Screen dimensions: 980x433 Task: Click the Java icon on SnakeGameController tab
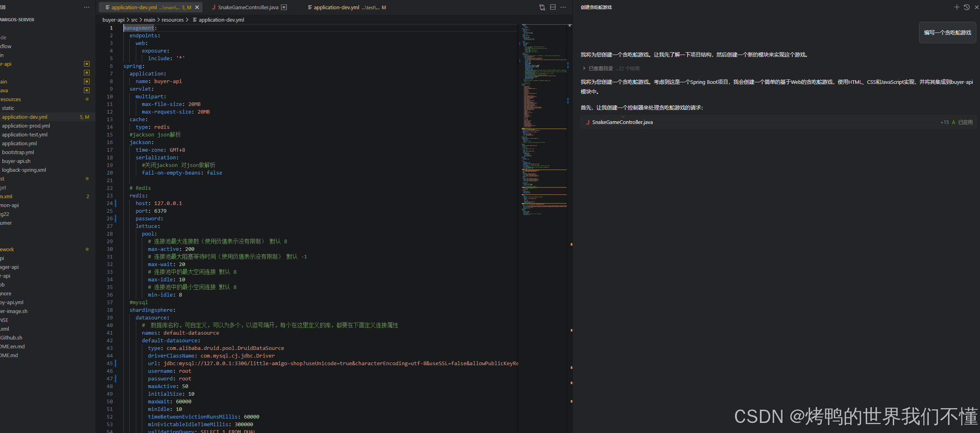[214, 7]
